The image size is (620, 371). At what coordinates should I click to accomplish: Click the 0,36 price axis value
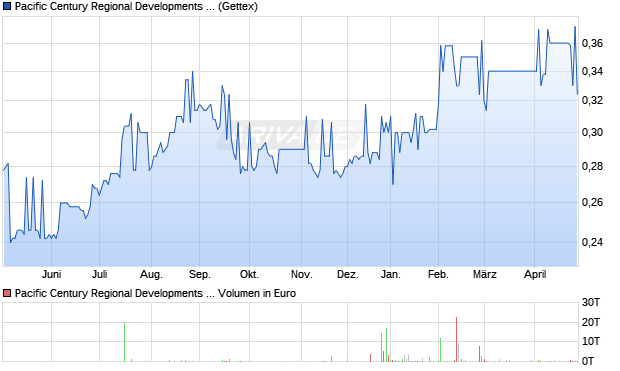[592, 43]
